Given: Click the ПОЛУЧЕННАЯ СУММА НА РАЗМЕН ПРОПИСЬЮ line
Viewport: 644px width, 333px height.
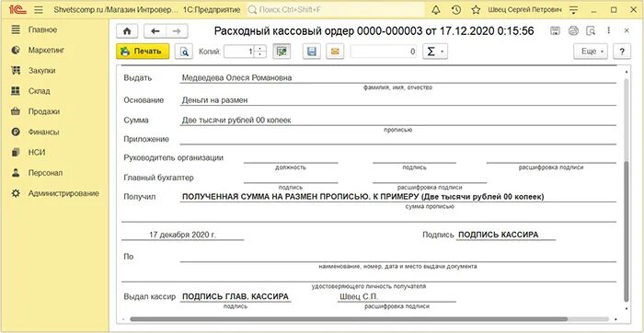Looking at the screenshot, I should 363,197.
